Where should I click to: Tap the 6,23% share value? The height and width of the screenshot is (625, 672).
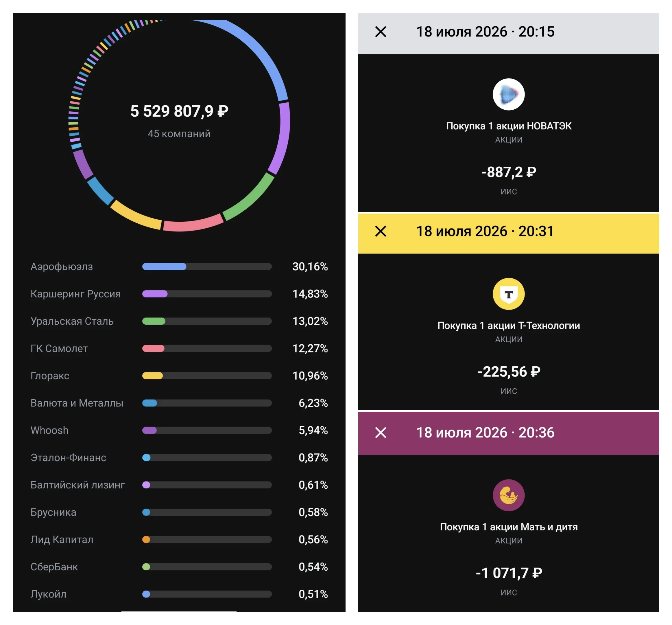(x=313, y=403)
